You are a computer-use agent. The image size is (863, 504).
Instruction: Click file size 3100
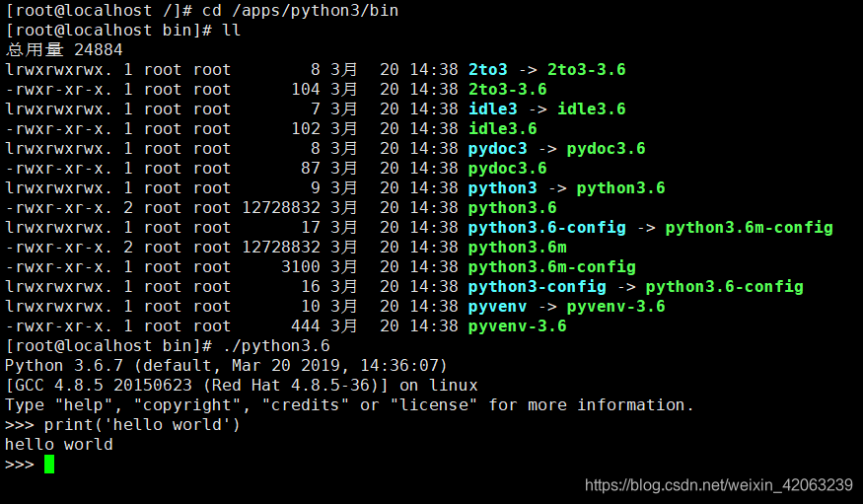[x=301, y=267]
